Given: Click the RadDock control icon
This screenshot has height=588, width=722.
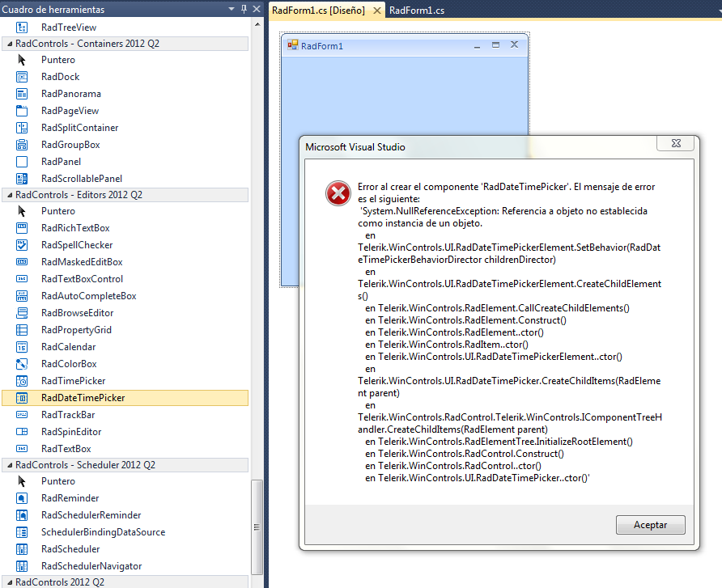Looking at the screenshot, I should point(22,77).
